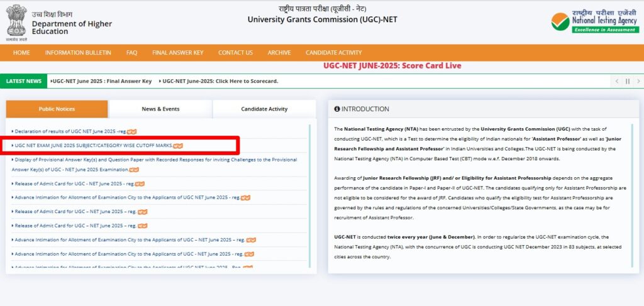Screen dimensions: 644x306
Task: Open FAQ page from navigation
Action: click(132, 53)
